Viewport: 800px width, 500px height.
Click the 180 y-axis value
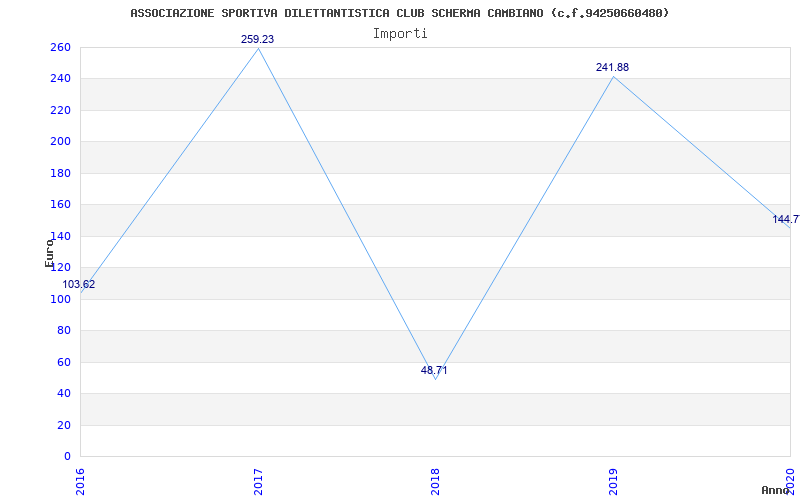(60, 173)
